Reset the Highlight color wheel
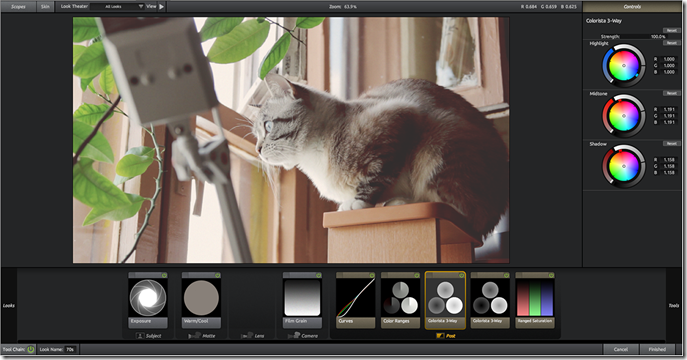 [x=671, y=43]
